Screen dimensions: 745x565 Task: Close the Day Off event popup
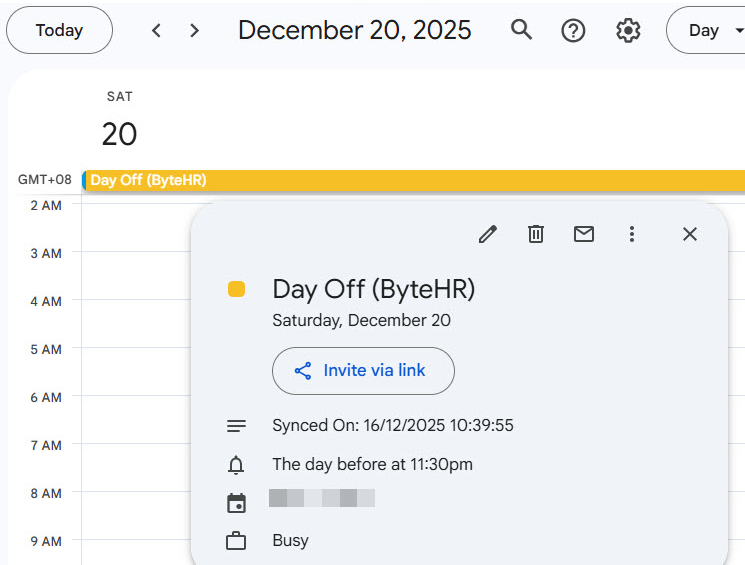coord(689,234)
